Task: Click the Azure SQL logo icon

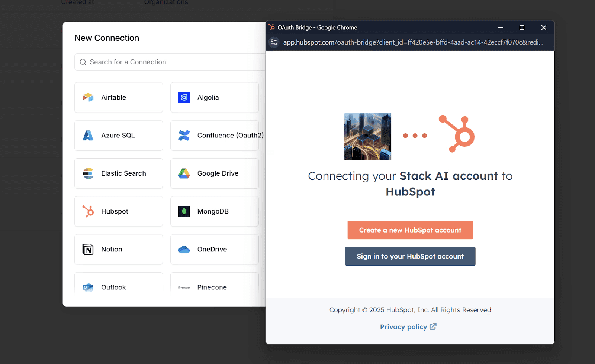Action: coord(88,136)
